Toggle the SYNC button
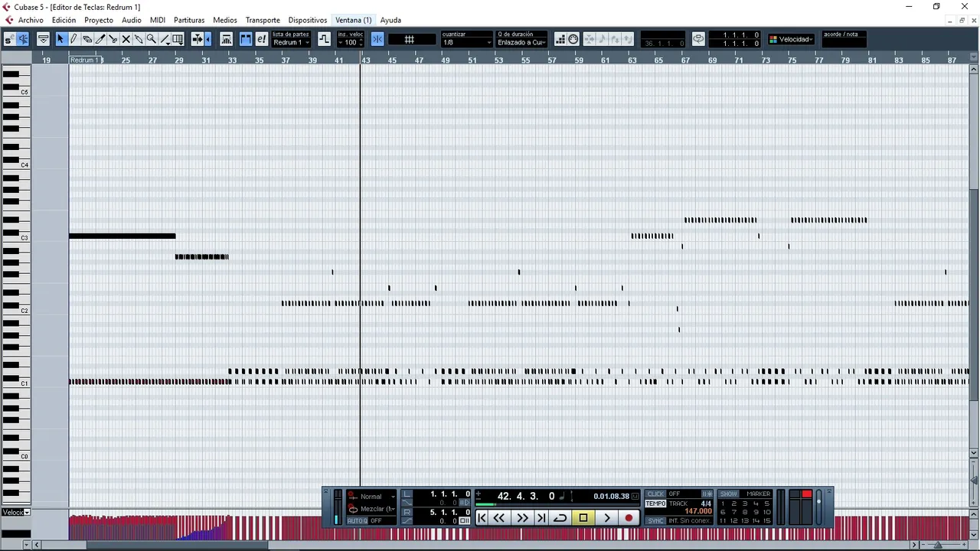The height and width of the screenshot is (551, 980). click(656, 521)
